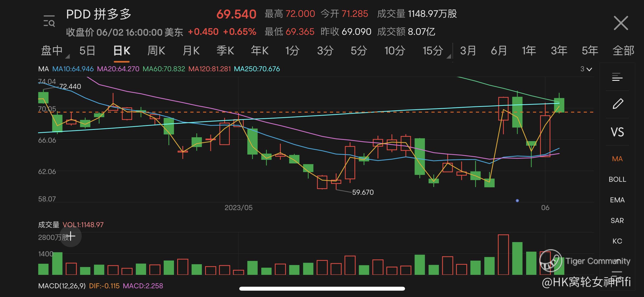The width and height of the screenshot is (644, 297).
Task: Tap the Tiger Community logo
Action: coord(551,261)
